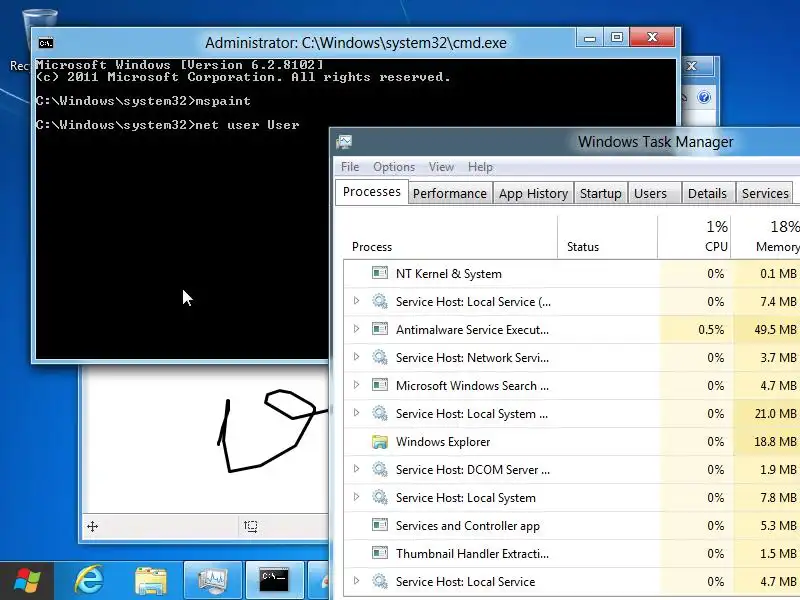
Task: Select Windows Explorer process name
Action: (443, 442)
